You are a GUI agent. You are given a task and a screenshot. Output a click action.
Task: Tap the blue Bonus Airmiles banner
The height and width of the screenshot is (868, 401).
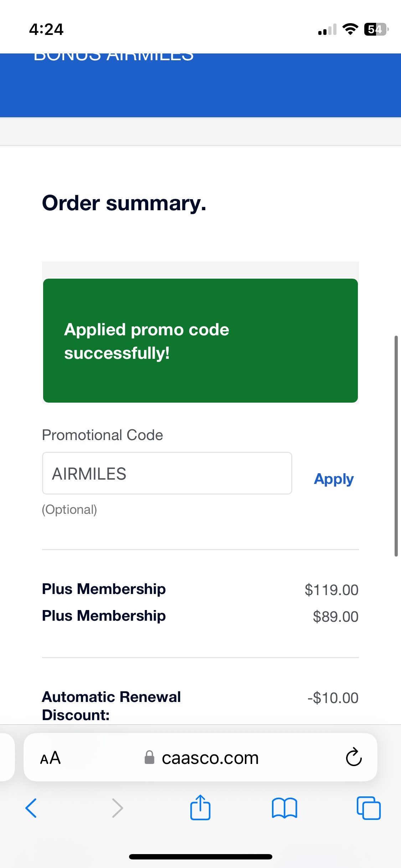(x=200, y=86)
